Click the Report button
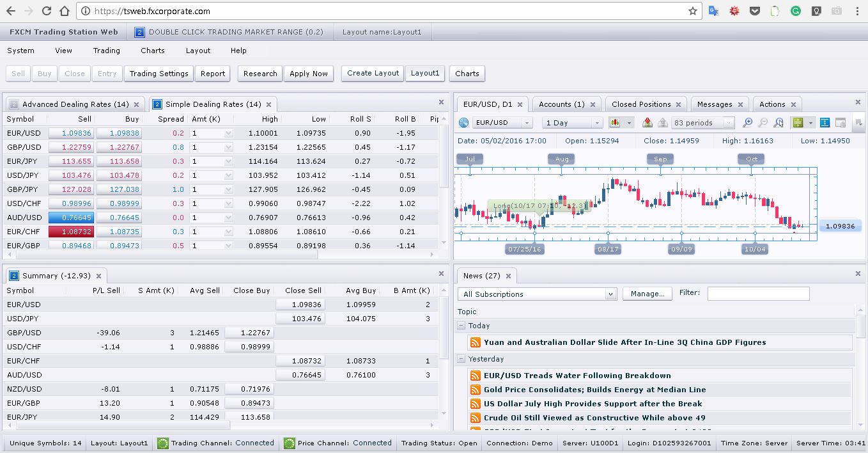The width and height of the screenshot is (868, 453). (213, 74)
